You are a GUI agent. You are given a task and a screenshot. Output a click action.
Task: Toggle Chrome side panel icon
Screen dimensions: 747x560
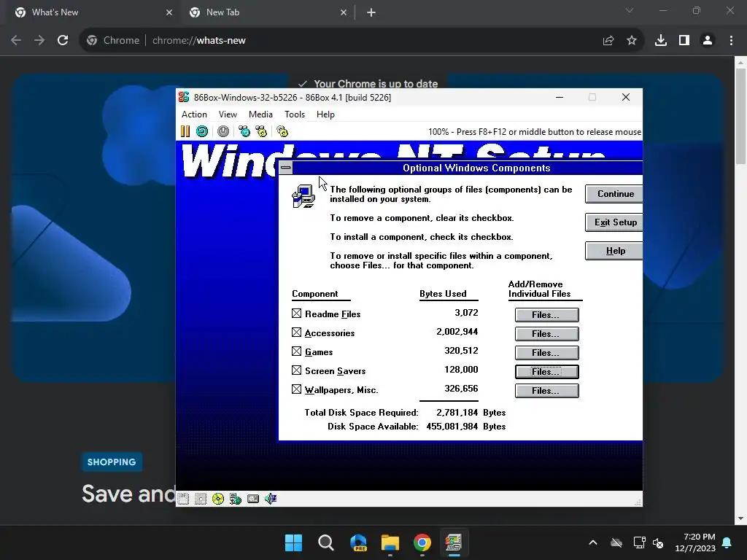[x=684, y=41]
